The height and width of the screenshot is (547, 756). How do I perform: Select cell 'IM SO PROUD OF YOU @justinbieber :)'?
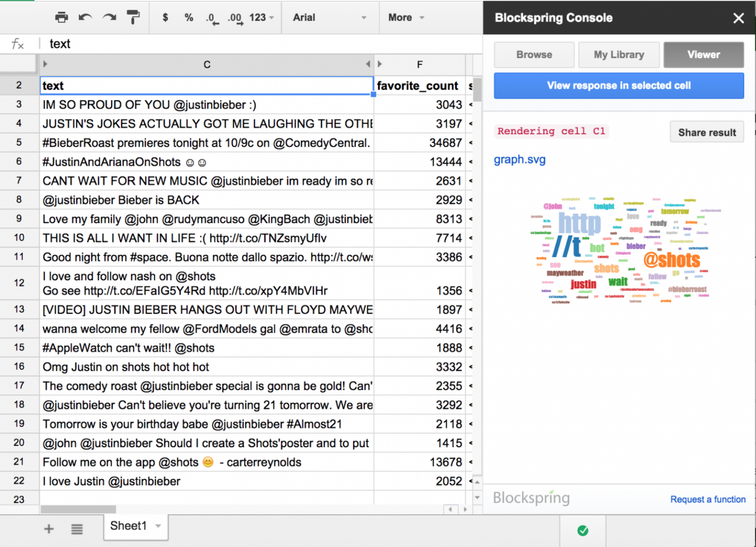point(207,105)
